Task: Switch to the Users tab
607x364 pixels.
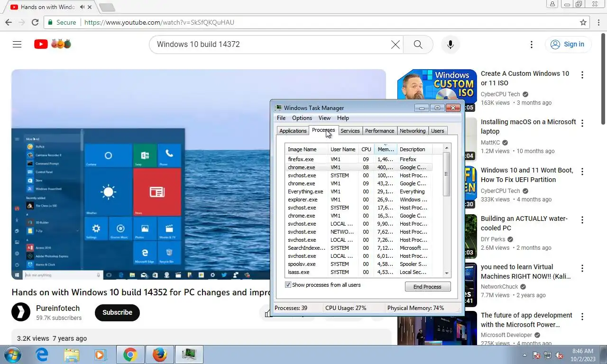Action: click(438, 131)
